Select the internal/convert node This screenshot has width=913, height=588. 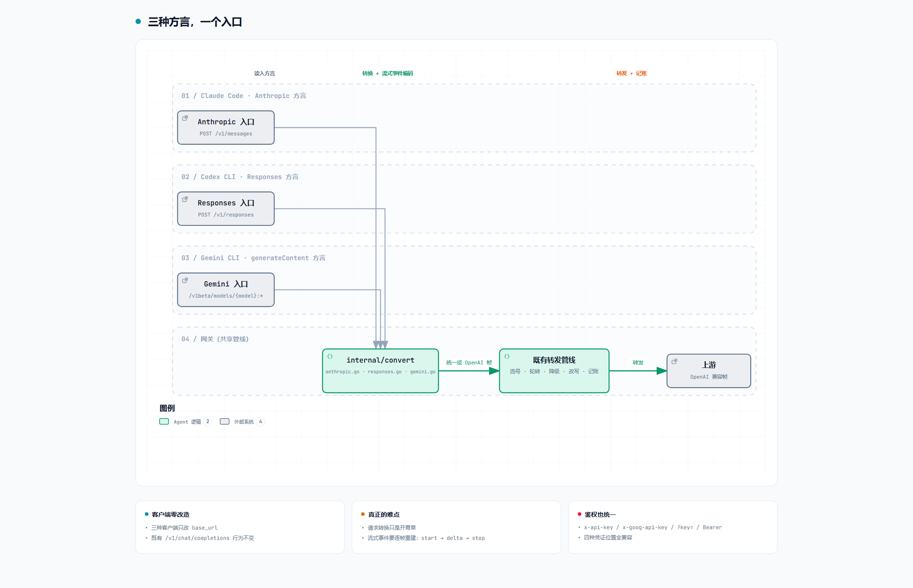tap(380, 371)
